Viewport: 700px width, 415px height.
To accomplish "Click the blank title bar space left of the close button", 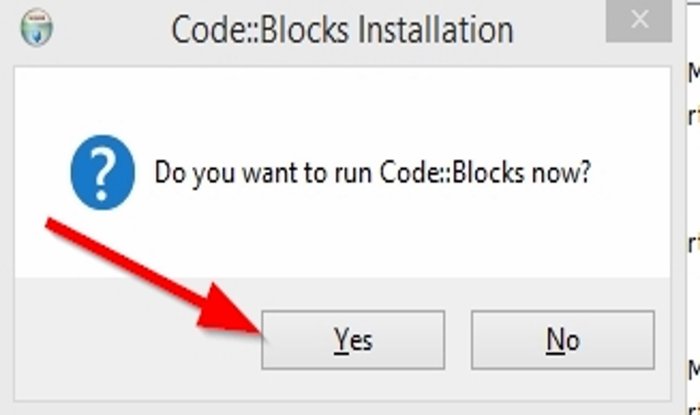I will click(x=558, y=28).
